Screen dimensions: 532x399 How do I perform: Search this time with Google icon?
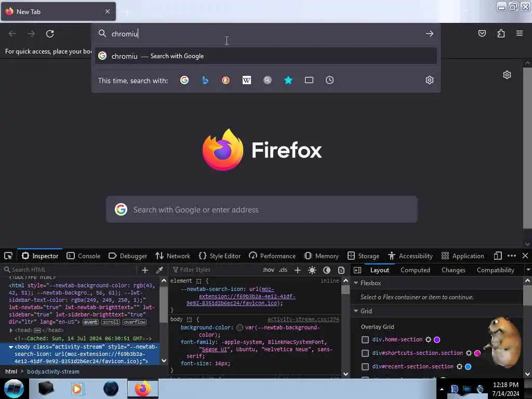(x=184, y=80)
